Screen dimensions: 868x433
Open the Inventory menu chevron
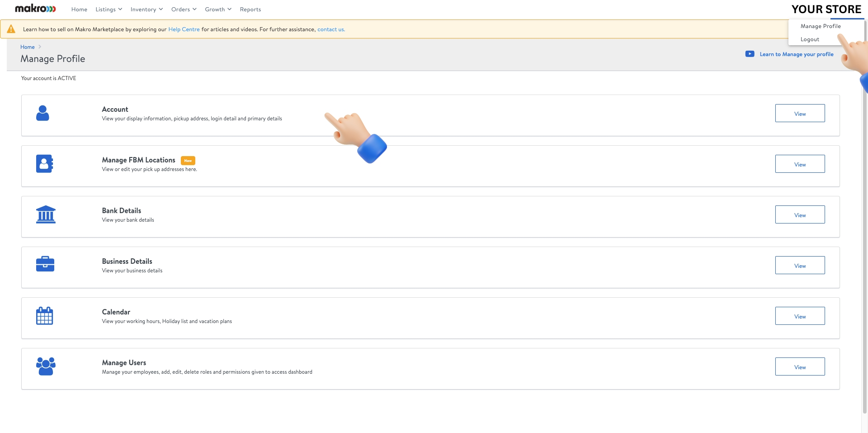160,9
